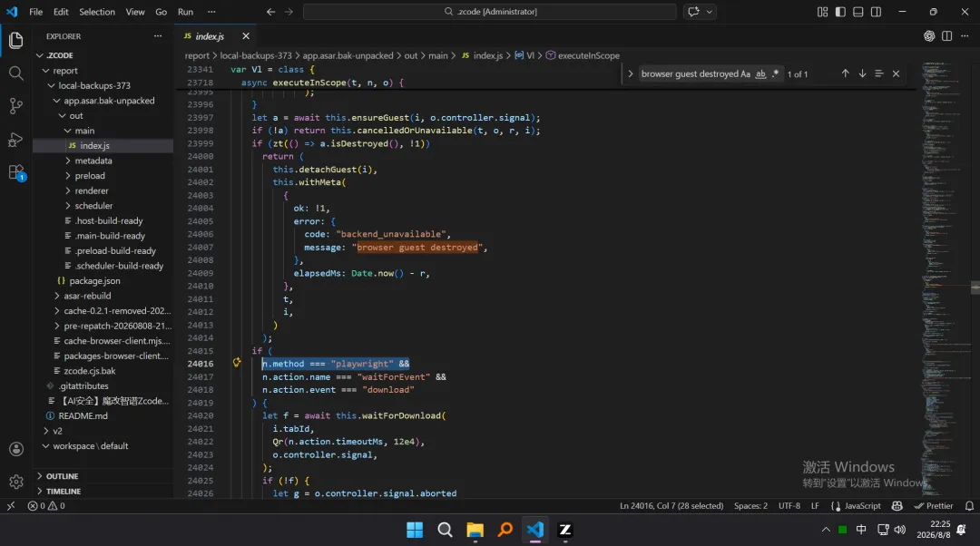
Task: Toggle Use Regular Expression in find widget
Action: [776, 73]
